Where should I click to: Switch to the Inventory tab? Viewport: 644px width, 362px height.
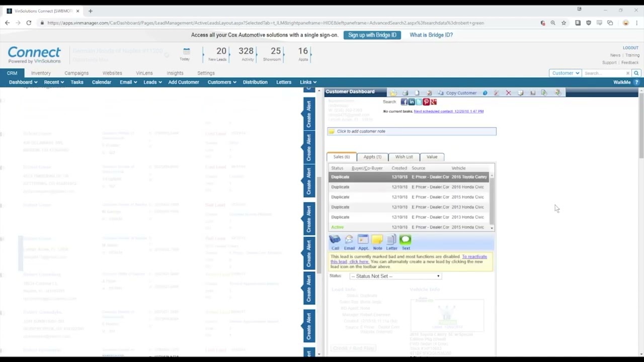point(41,73)
